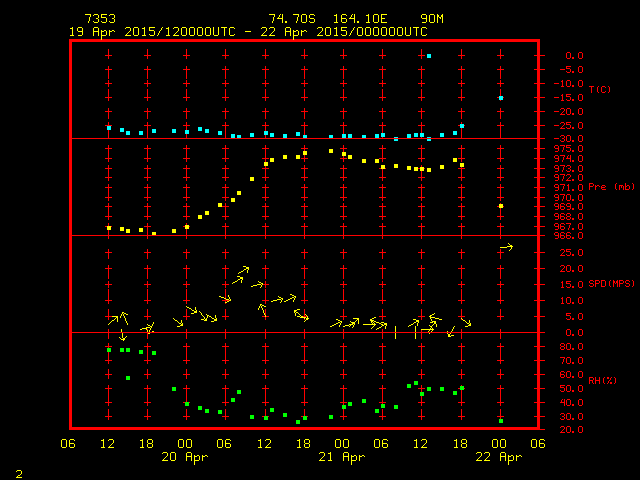Click the number 2 in bottom-left corner
The width and height of the screenshot is (640, 480).
18,471
